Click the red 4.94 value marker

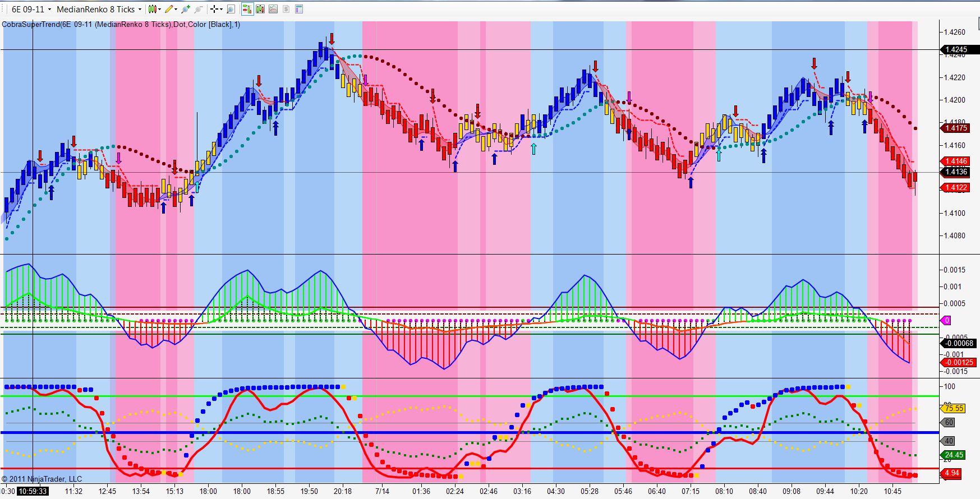click(x=951, y=473)
